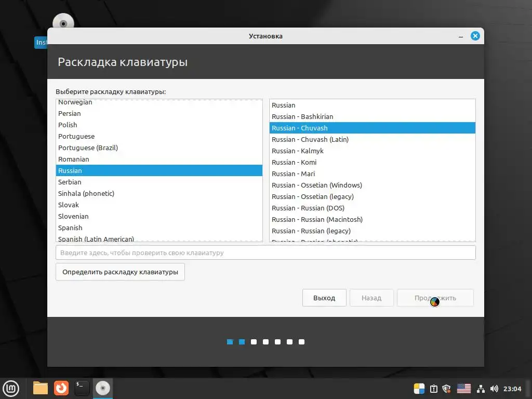532x399 pixels.
Task: Click the Назад button
Action: pyautogui.click(x=371, y=298)
